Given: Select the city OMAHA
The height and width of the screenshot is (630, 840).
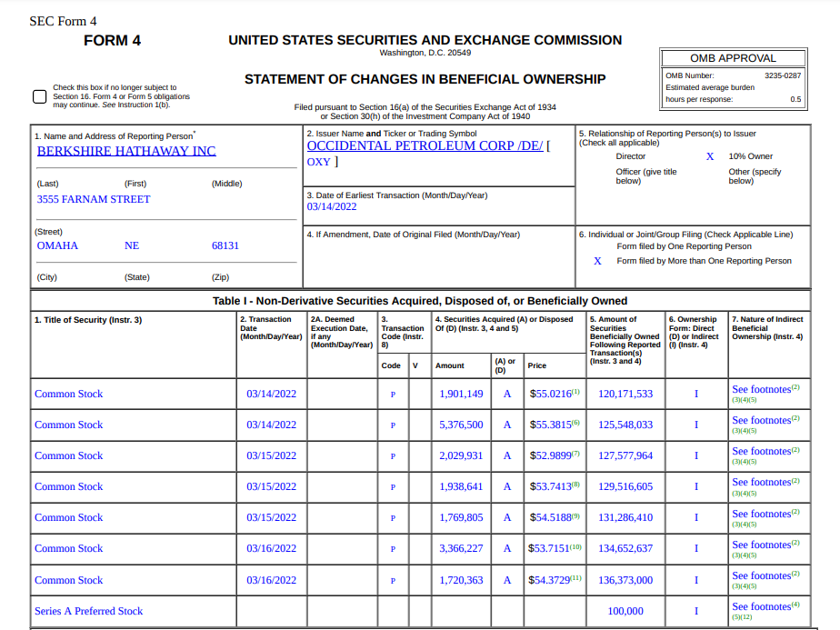Looking at the screenshot, I should pos(57,245).
